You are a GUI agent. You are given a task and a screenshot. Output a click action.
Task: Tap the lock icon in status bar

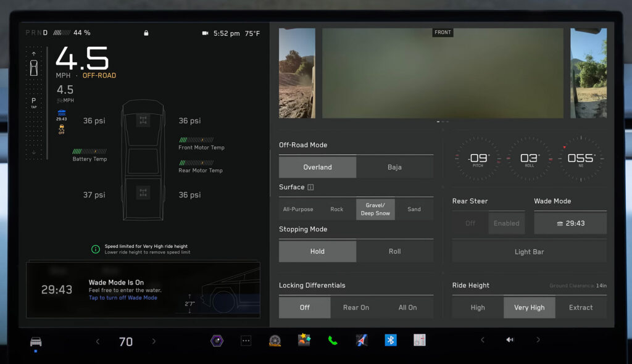(146, 33)
